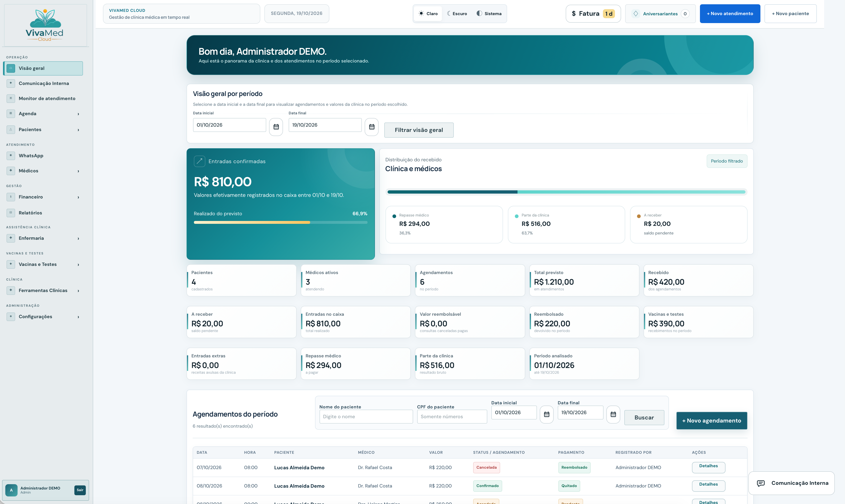
Task: Click the Filtrar visão geral button
Action: (x=419, y=130)
